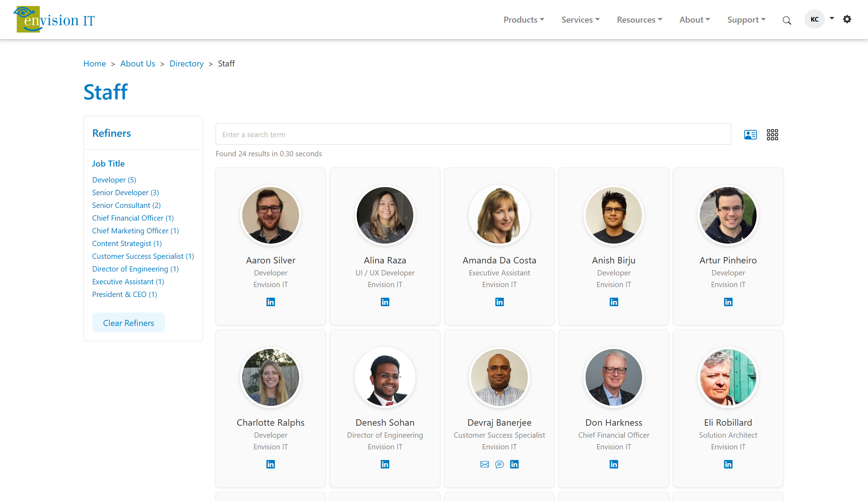Click the name Charlotte Ralphs
868x501 pixels.
tap(270, 423)
